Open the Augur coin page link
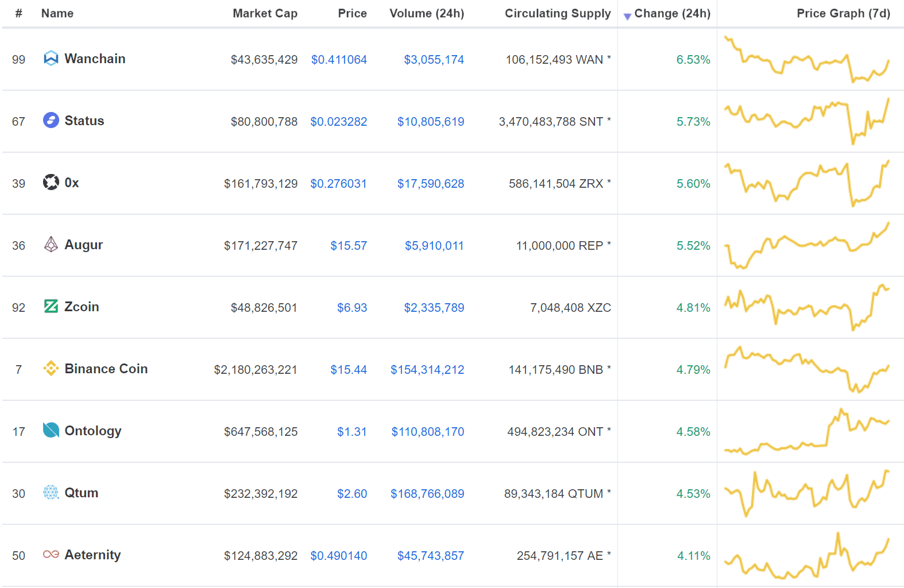Screen dimensions: 904x588 click(84, 245)
